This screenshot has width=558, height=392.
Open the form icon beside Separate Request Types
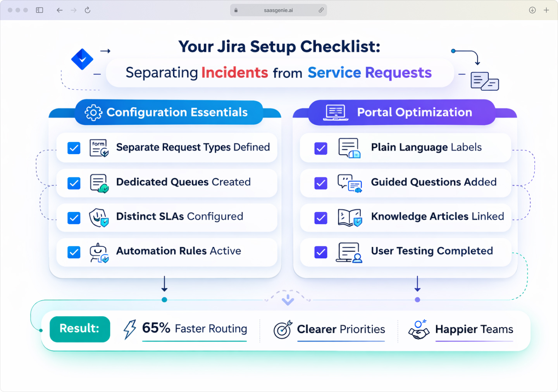[x=98, y=148]
